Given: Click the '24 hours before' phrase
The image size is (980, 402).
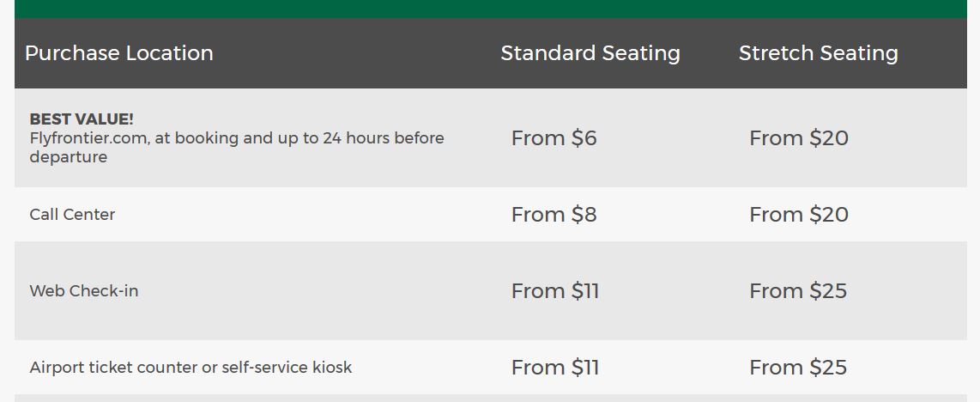Looking at the screenshot, I should (x=384, y=138).
